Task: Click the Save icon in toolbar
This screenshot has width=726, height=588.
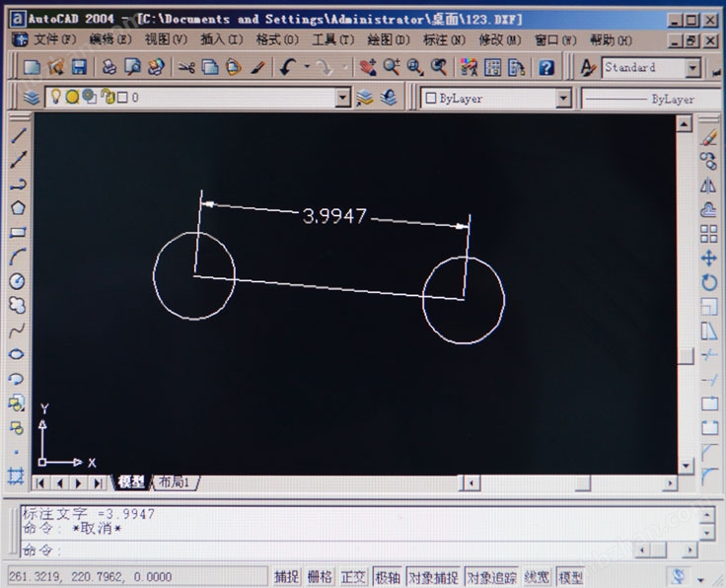Action: pos(79,67)
